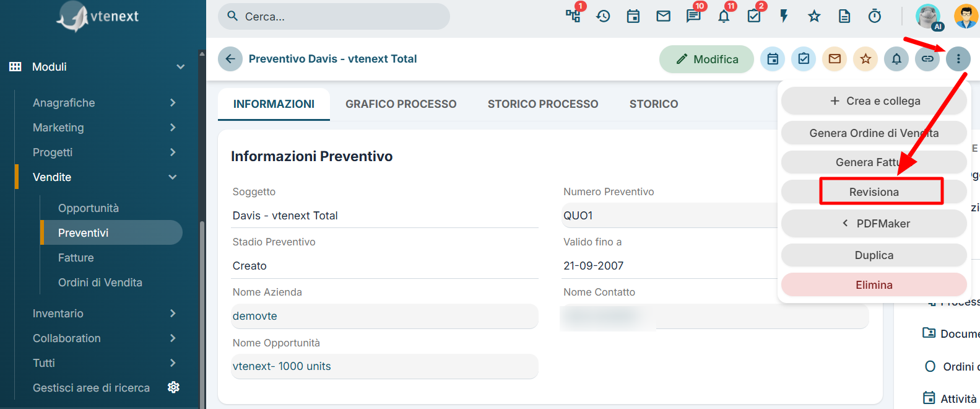Click the timer stopwatch icon
The image size is (980, 409).
pos(875,16)
